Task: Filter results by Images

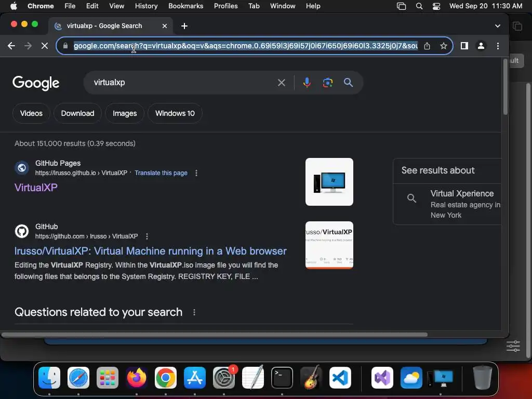Action: 125,113
